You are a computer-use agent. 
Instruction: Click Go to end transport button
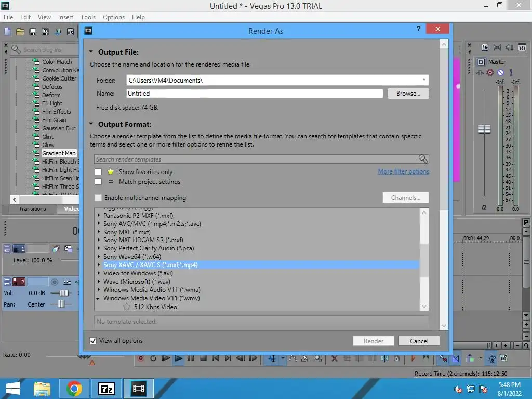[x=228, y=358]
